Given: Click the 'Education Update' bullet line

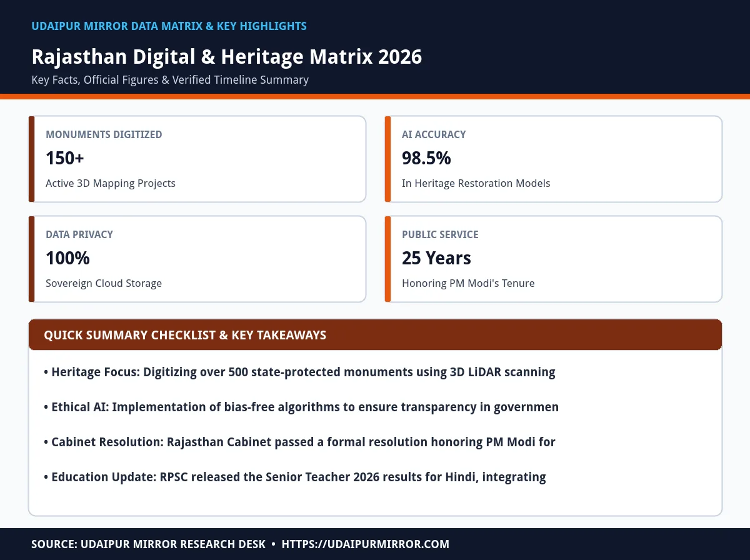Looking at the screenshot, I should pos(295,477).
